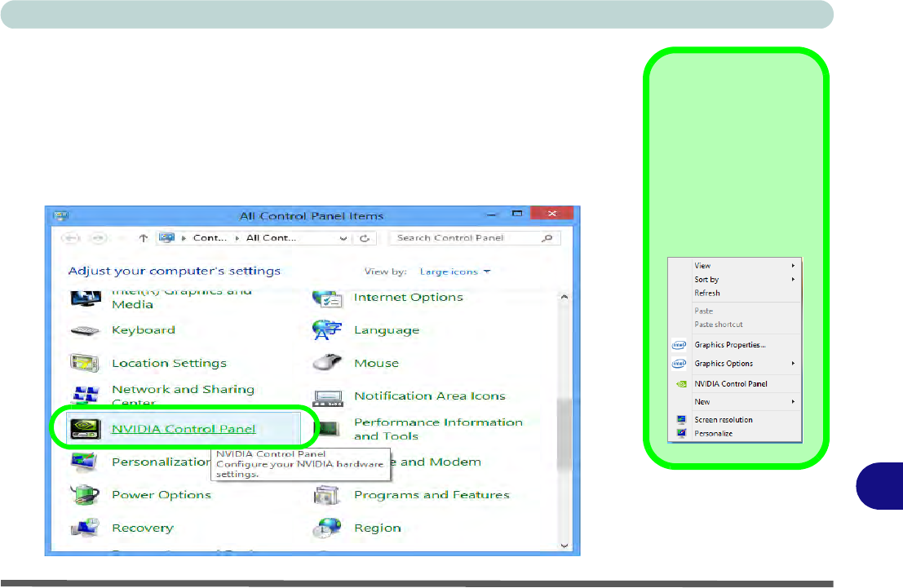Click the Personalization icon
Viewport: 903px width, 588px height.
point(85,462)
